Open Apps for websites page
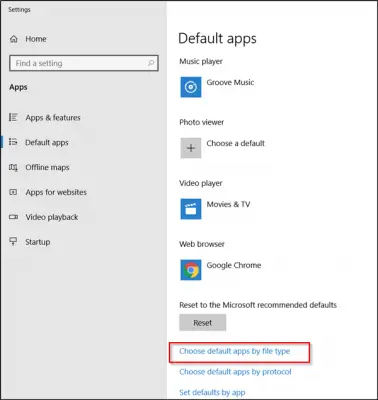Viewport: 378px width, 400px height. point(56,192)
